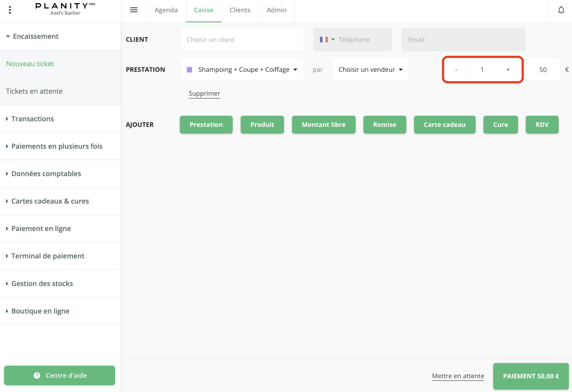Expand the Transactions section
The image size is (572, 392).
33,119
